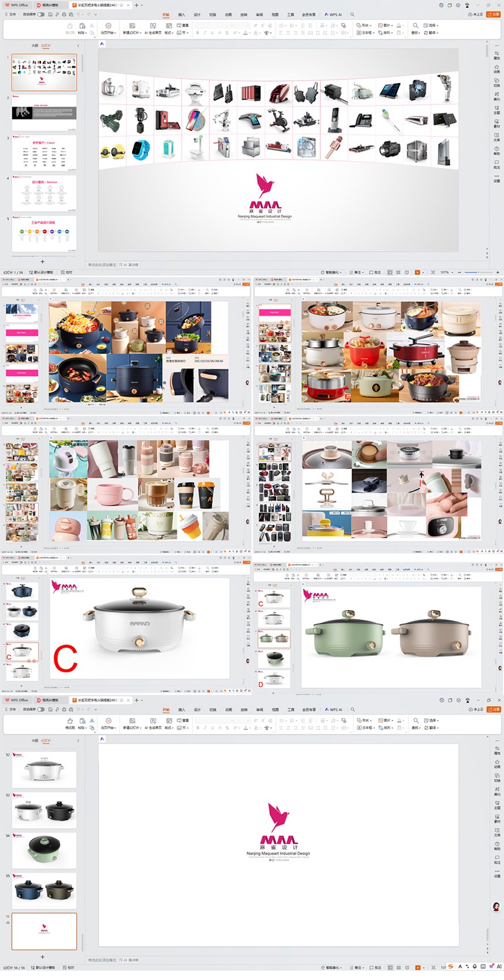
Task: Click AI 演讲稿 button below slide 1/56 canvas
Action: tap(130, 265)
